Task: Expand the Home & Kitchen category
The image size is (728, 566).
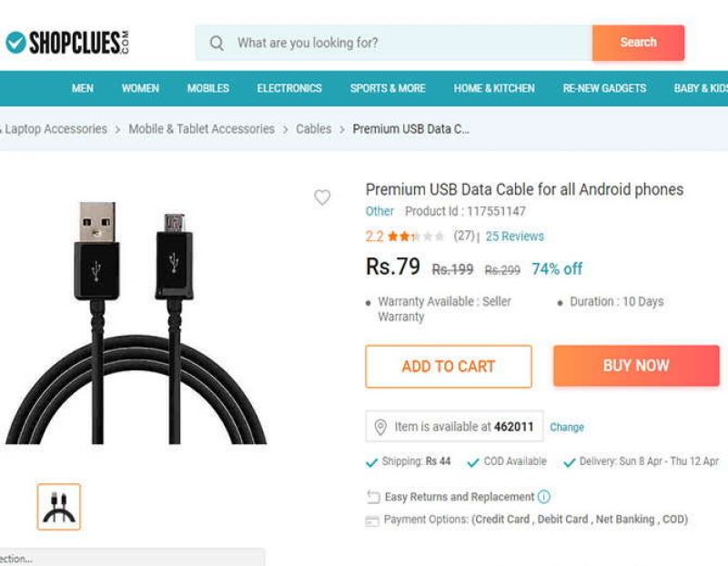Action: (x=494, y=88)
